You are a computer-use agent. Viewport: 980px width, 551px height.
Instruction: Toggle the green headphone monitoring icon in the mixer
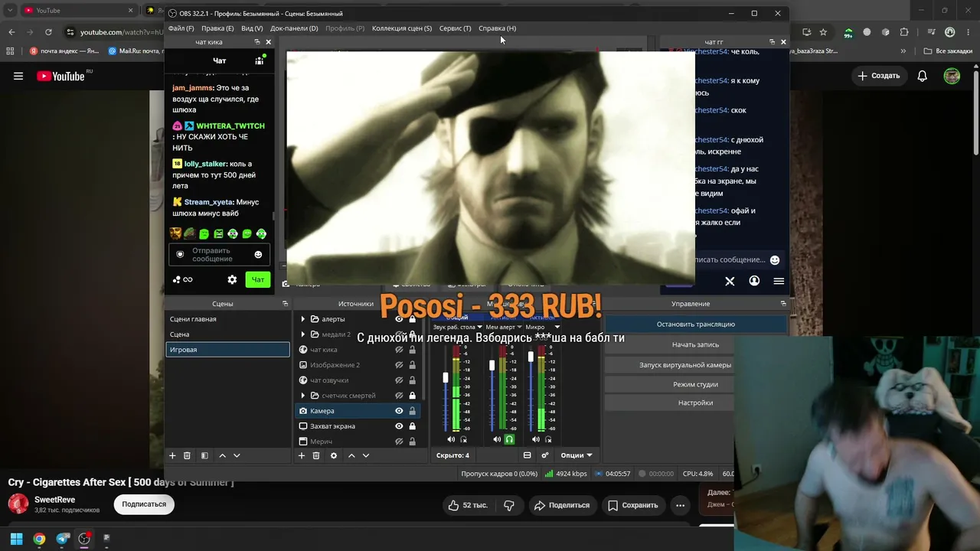[x=509, y=439]
